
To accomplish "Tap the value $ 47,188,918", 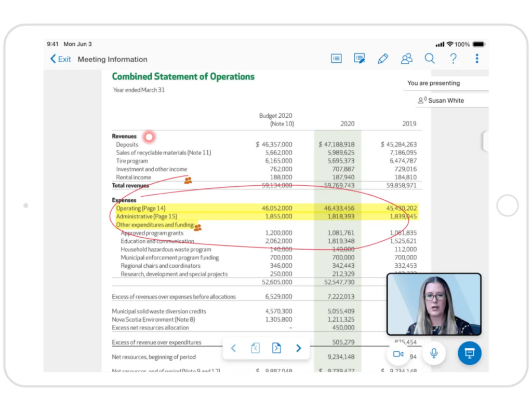I will coord(337,144).
